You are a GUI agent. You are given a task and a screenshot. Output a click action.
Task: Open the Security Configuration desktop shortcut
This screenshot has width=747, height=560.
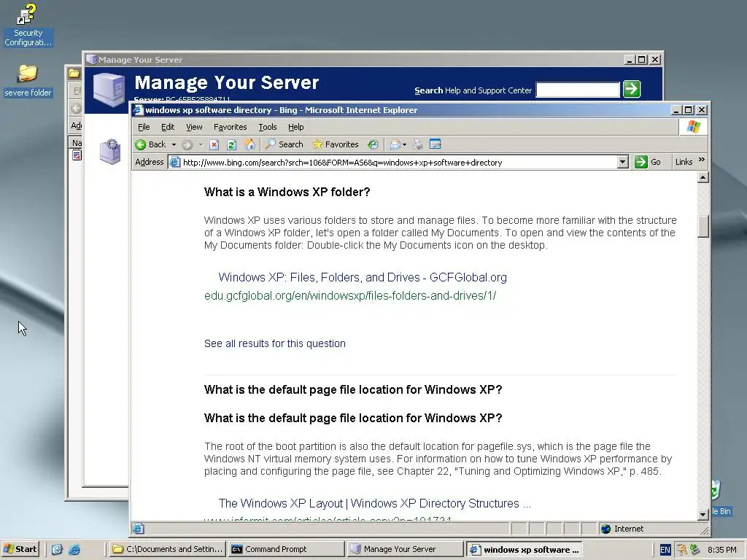(28, 25)
